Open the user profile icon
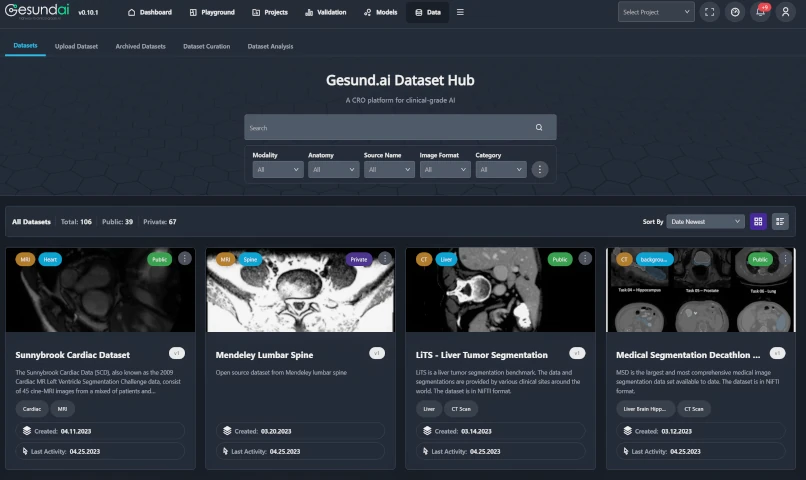The image size is (806, 480). point(785,12)
